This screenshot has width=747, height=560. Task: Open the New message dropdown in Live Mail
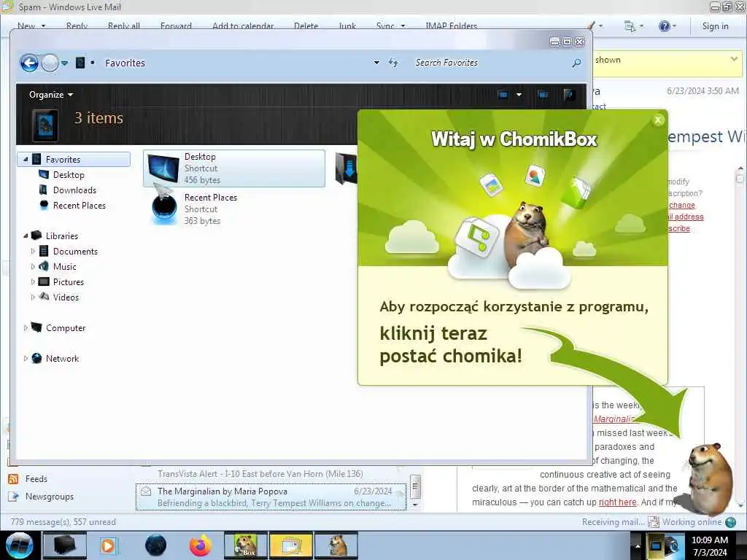43,26
